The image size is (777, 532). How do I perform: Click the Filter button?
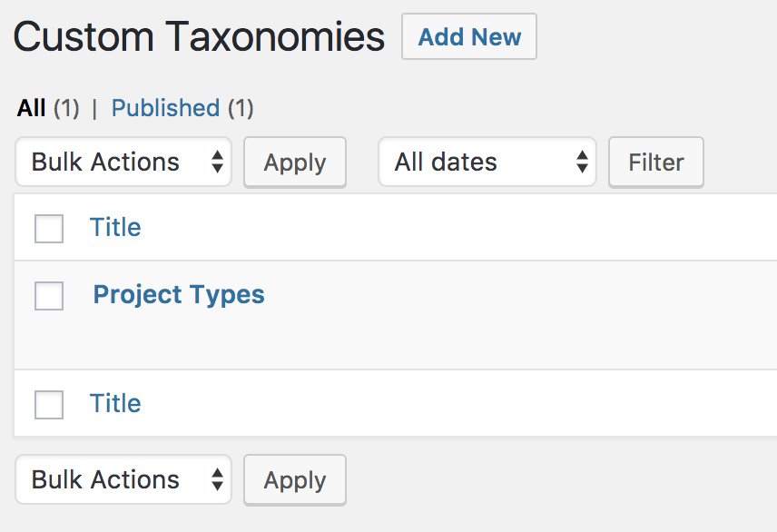tap(656, 163)
